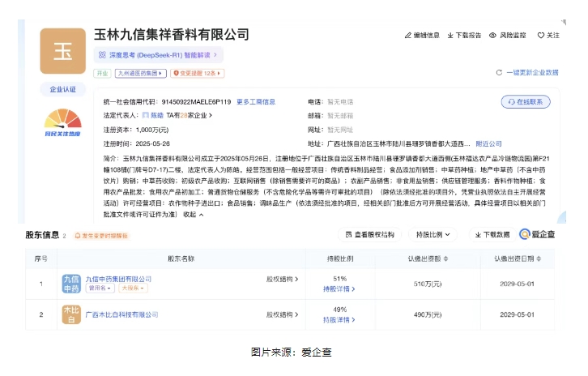Open 深度思考 DeepSeek-R1 智能解读

click(x=158, y=55)
